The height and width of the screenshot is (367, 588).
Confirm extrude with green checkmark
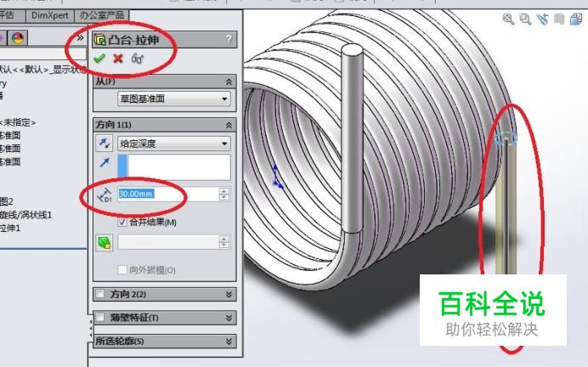point(99,59)
